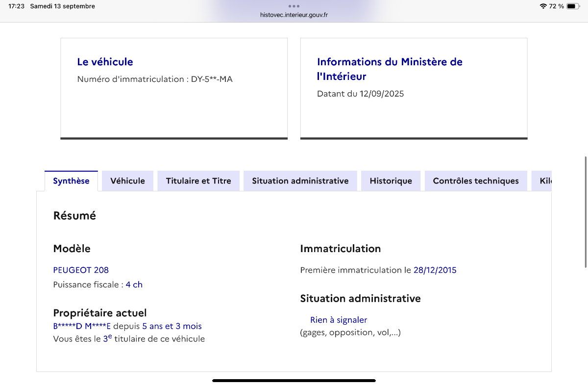Screen dimensions: 588x386
Task: Tap the 'Samedi 13 septembre' date
Action: point(63,6)
